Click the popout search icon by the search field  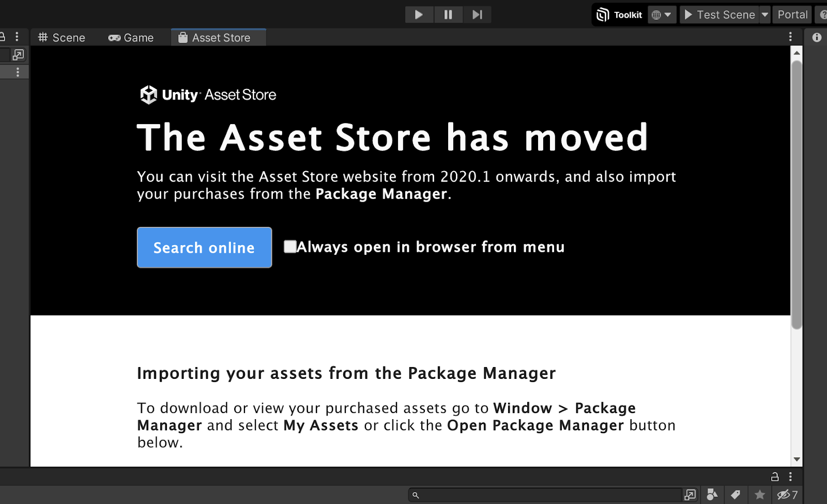pyautogui.click(x=690, y=495)
